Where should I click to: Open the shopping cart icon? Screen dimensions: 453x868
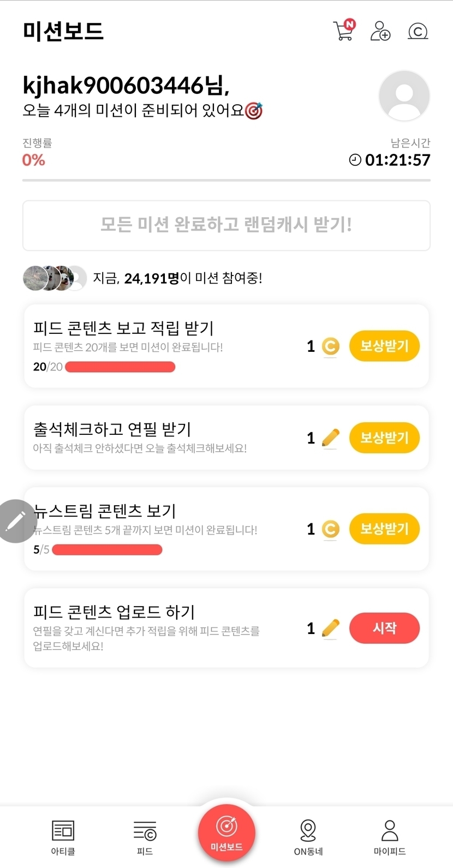(343, 31)
